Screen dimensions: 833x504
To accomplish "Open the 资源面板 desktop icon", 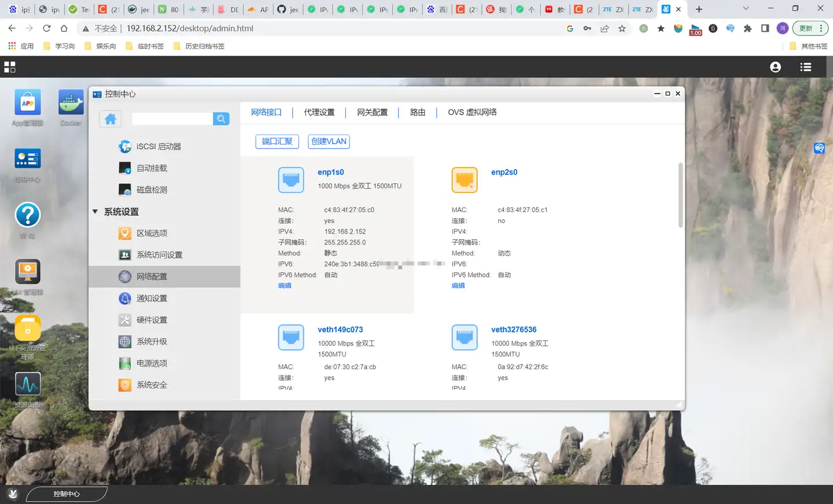I will point(27,384).
